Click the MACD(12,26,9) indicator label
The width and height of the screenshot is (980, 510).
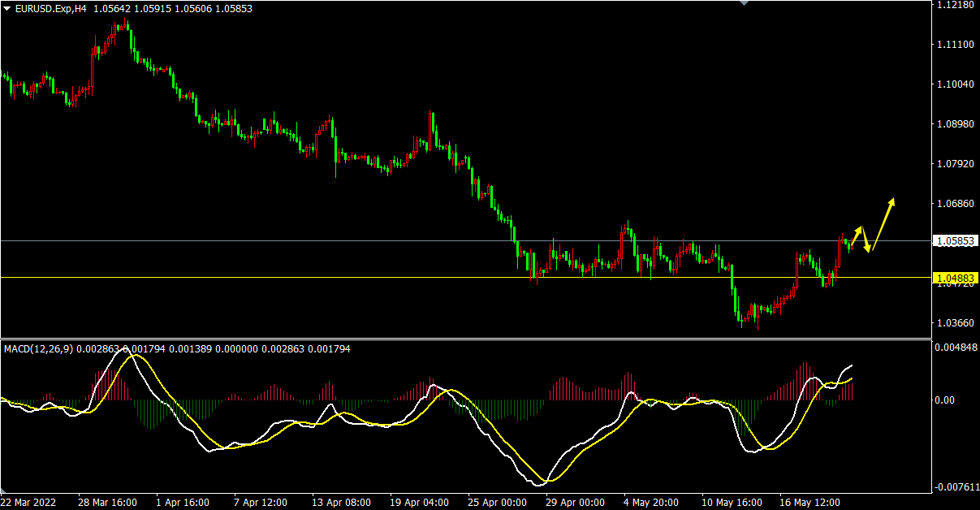(38, 348)
